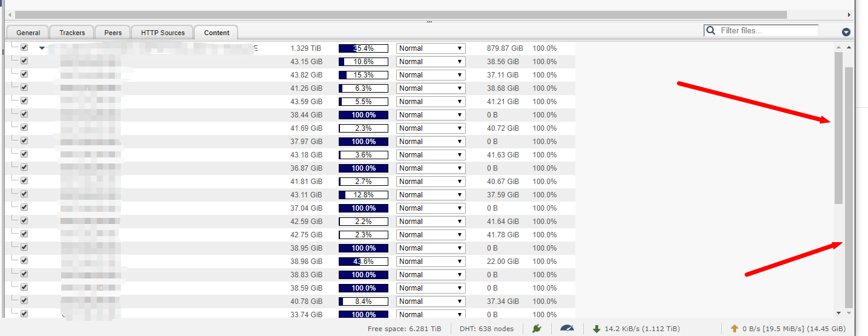This screenshot has height=336, width=868.
Task: Click the green download arrow icon
Action: click(x=596, y=329)
